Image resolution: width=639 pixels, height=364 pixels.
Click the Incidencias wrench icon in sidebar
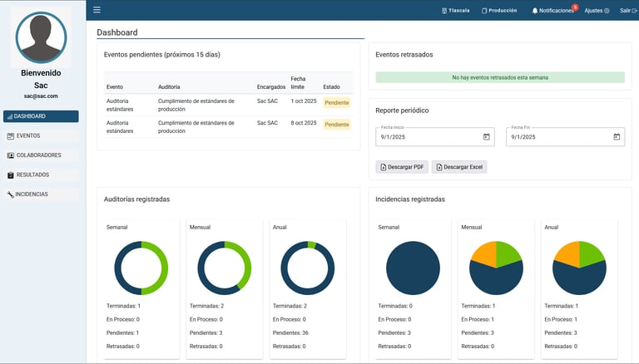[11, 194]
